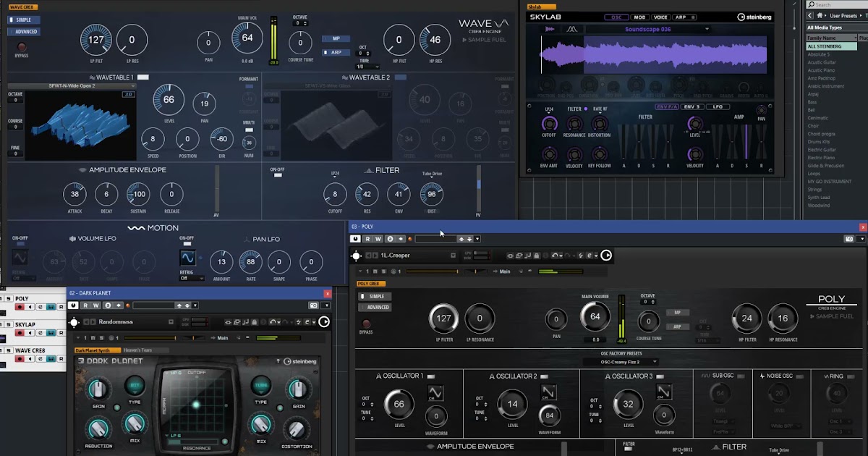The height and width of the screenshot is (456, 868).
Task: Click the Write automation button in POLY window
Action: (x=379, y=239)
